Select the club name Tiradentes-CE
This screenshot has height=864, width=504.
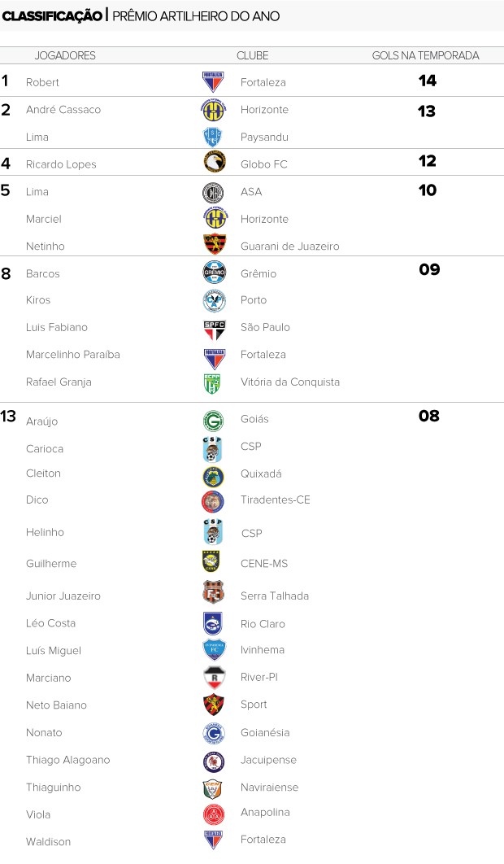(x=276, y=500)
